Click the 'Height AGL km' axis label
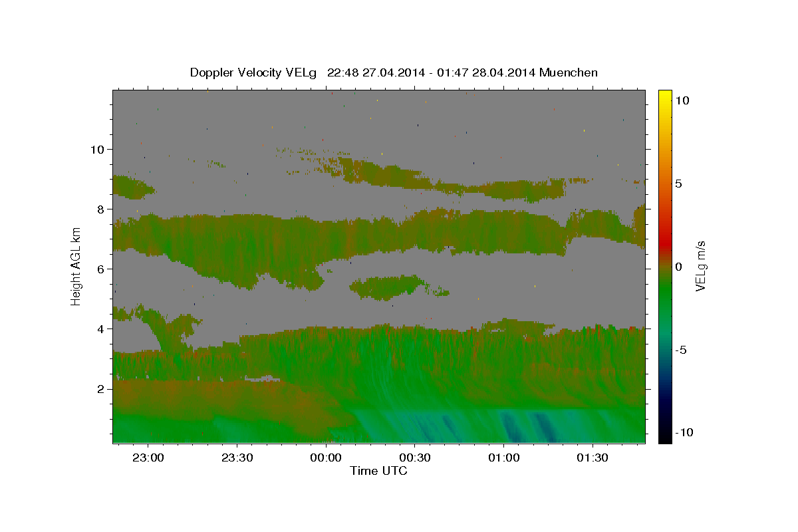This screenshot has height=532, width=798. click(76, 266)
